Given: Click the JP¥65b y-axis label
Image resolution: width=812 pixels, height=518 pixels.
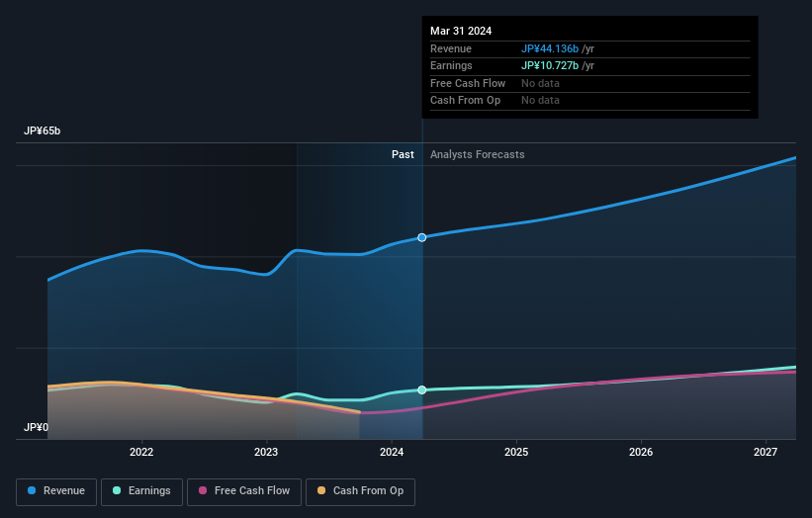Looking at the screenshot, I should pos(42,130).
